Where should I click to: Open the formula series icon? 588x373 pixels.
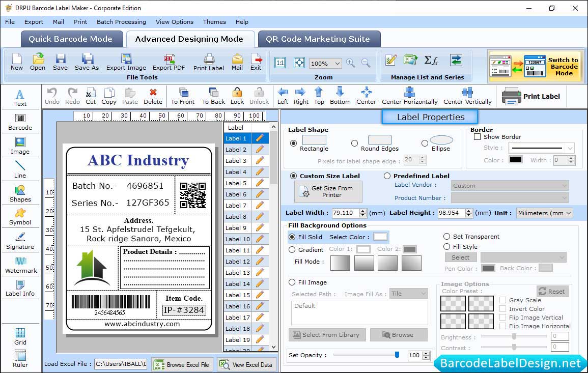pyautogui.click(x=431, y=60)
